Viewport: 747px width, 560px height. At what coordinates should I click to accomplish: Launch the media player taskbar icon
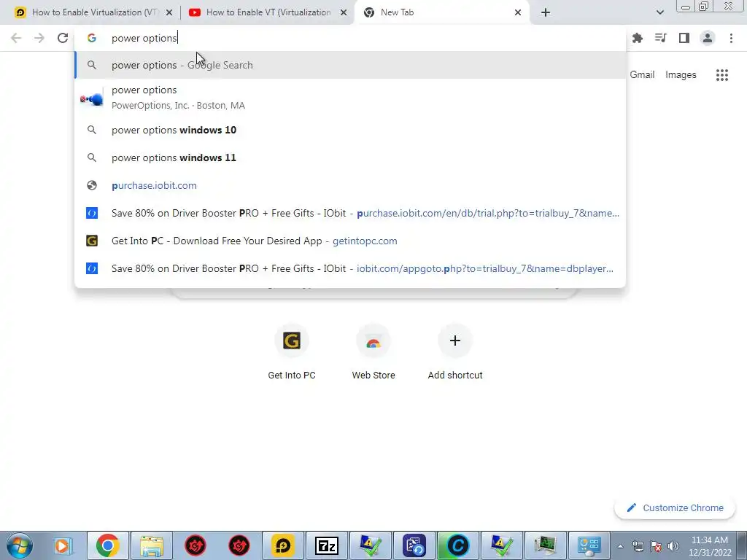point(62,545)
